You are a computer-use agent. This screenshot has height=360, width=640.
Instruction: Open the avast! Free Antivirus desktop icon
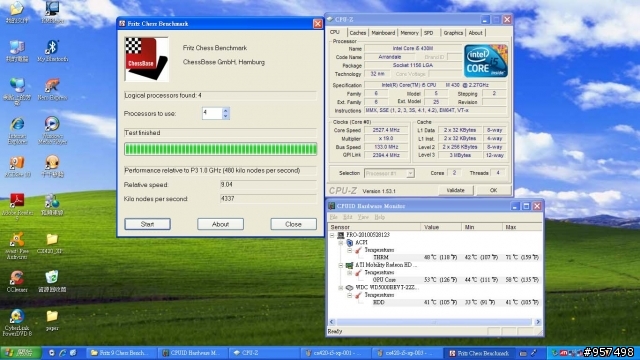tap(17, 246)
